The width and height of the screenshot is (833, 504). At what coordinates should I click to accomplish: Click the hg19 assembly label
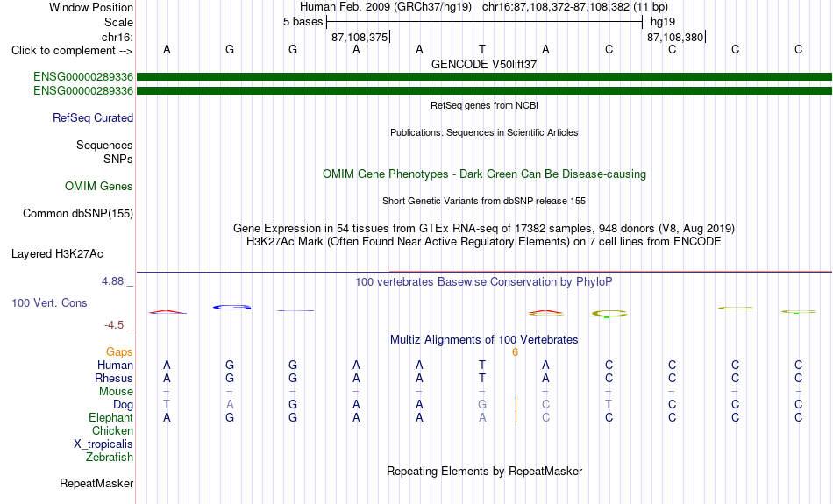click(663, 22)
